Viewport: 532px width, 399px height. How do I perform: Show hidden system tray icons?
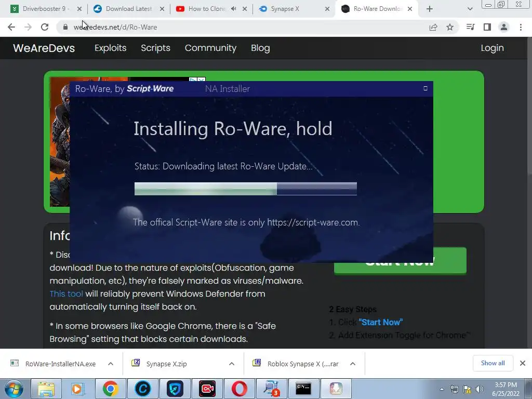pos(442,389)
